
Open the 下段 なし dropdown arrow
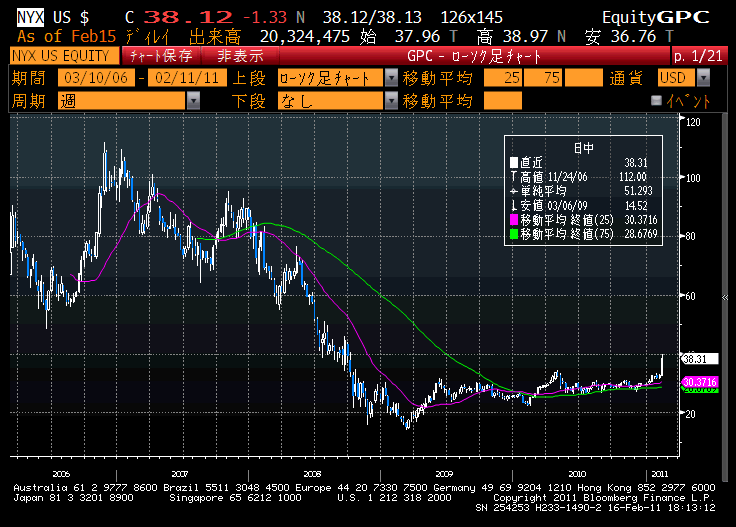[x=391, y=100]
